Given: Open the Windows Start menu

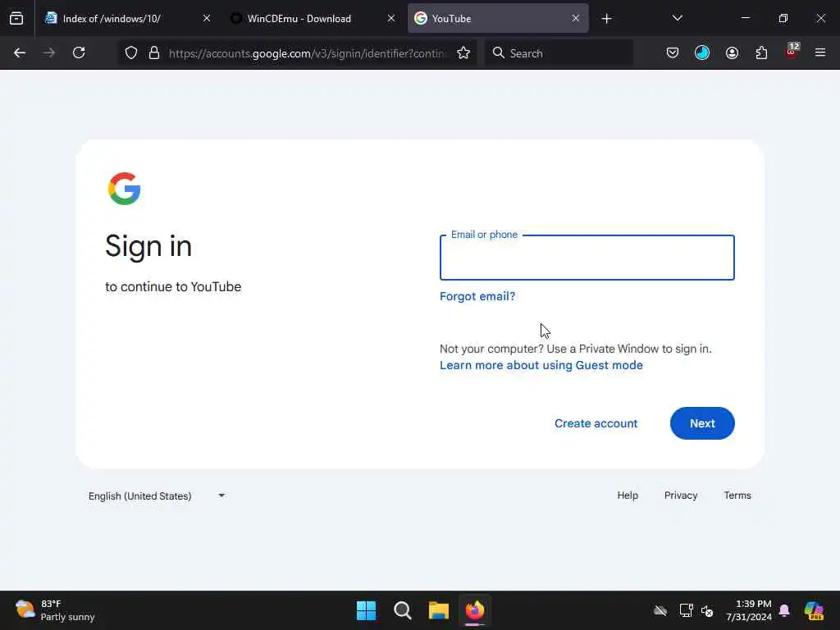Looking at the screenshot, I should (x=367, y=610).
